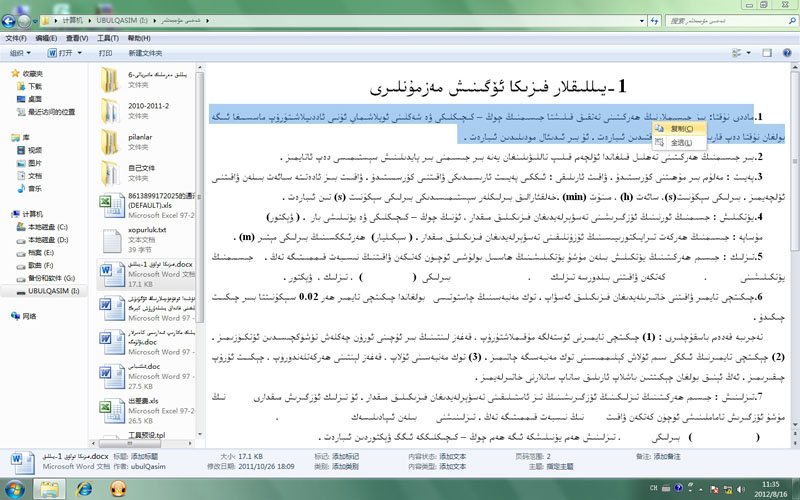Open the 帮助(H) menu
This screenshot has height=500, width=800.
pyautogui.click(x=139, y=38)
